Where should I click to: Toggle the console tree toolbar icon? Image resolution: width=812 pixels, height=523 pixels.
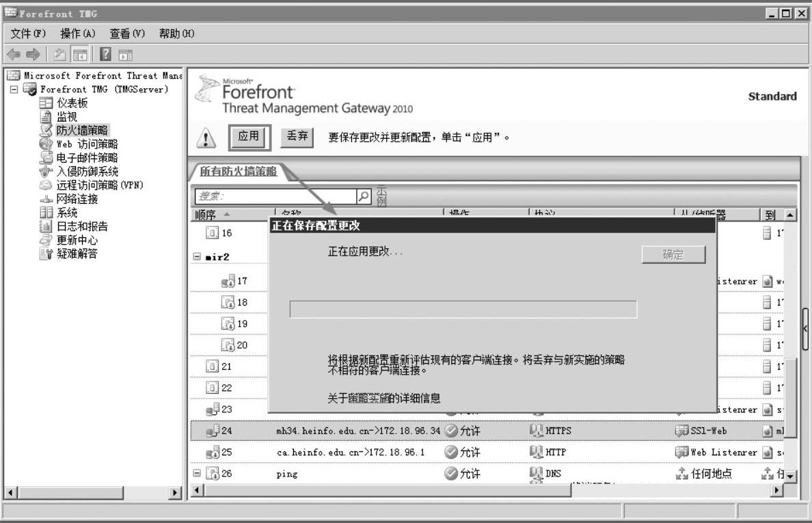(80, 54)
